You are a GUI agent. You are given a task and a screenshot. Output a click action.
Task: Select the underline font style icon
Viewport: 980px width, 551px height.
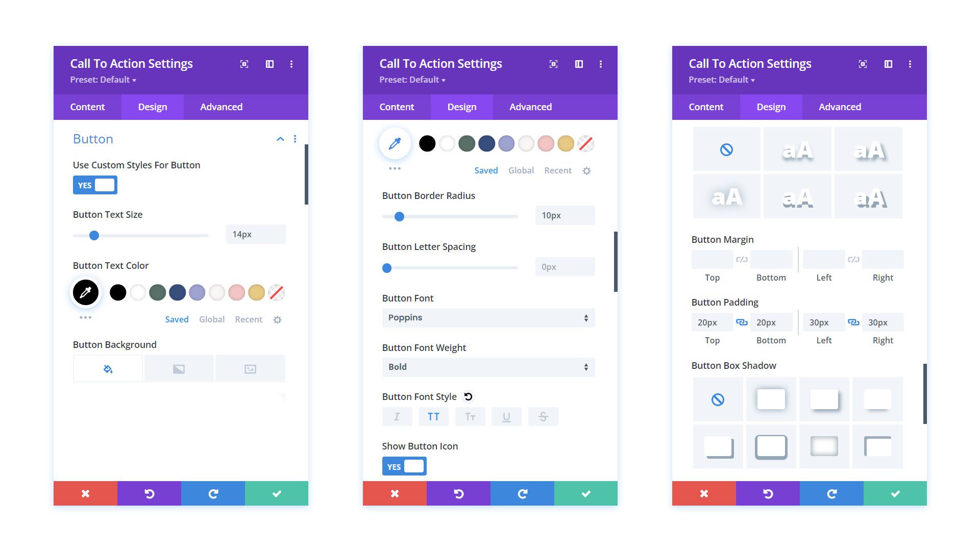pos(505,416)
